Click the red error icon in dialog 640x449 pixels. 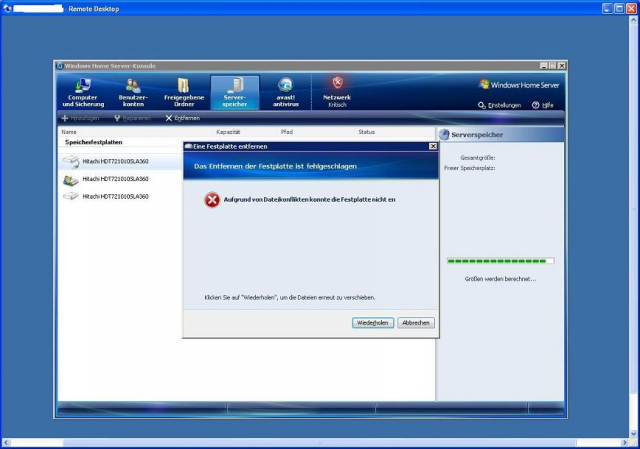211,200
